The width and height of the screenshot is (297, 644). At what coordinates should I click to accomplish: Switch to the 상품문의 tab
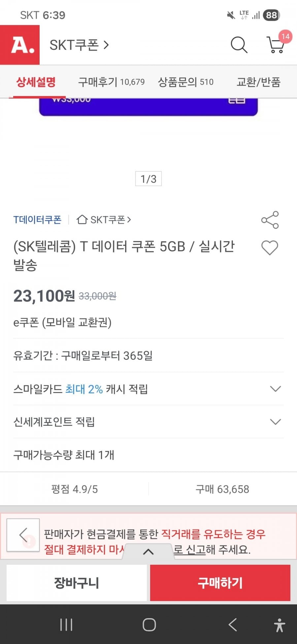point(185,82)
